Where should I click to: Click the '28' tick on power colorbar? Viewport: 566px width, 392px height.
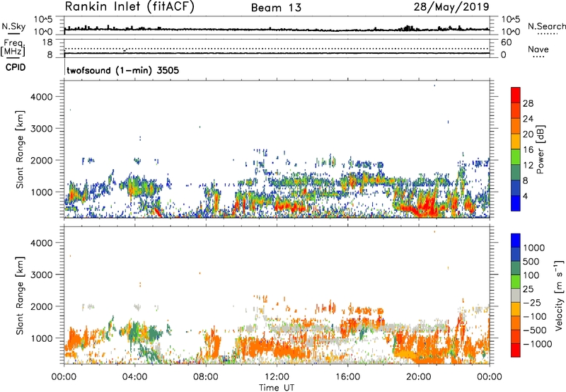[528, 103]
